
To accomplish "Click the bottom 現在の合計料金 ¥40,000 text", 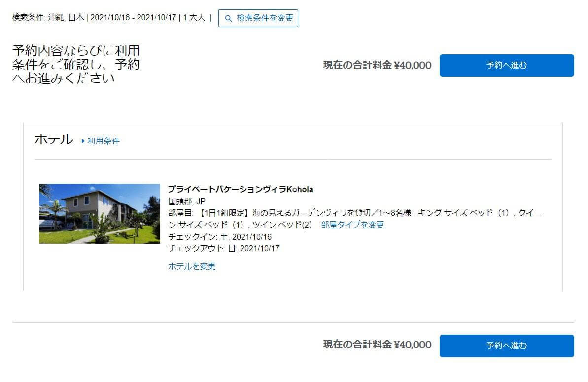I will [377, 345].
